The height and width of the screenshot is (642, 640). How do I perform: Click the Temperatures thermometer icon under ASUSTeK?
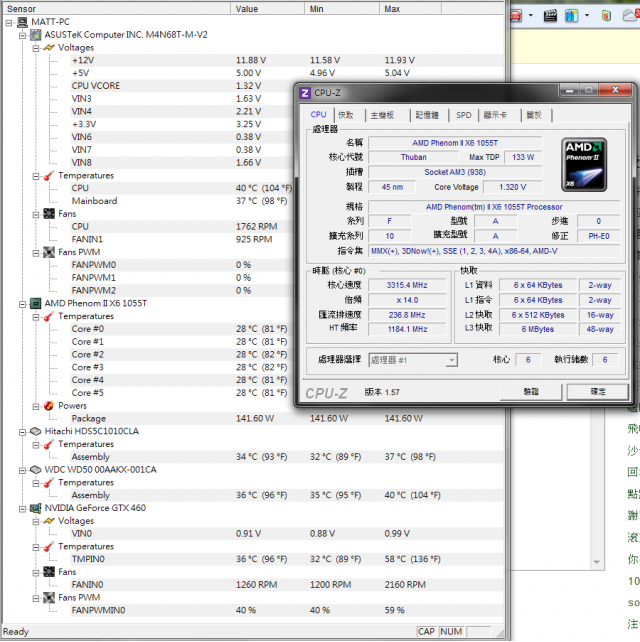[49, 176]
